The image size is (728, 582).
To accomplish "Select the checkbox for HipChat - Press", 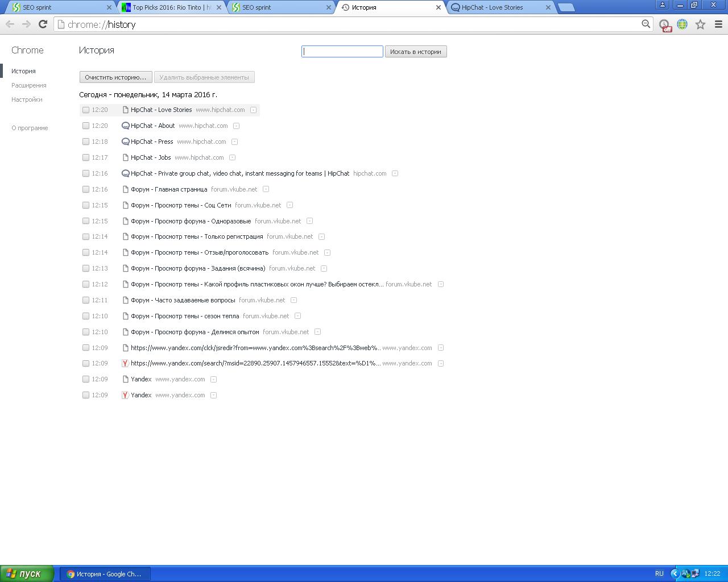I will (86, 142).
